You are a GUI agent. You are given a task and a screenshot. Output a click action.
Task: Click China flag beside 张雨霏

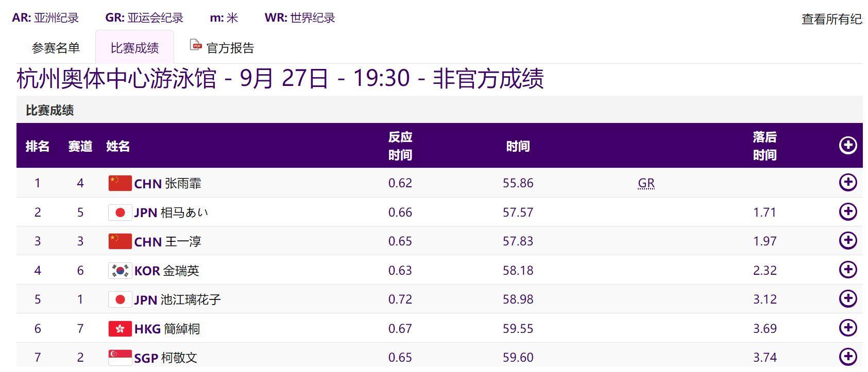pos(120,183)
